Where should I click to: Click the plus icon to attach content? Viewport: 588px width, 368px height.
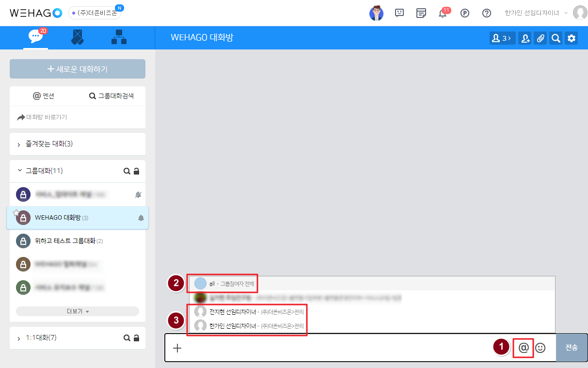pos(177,348)
